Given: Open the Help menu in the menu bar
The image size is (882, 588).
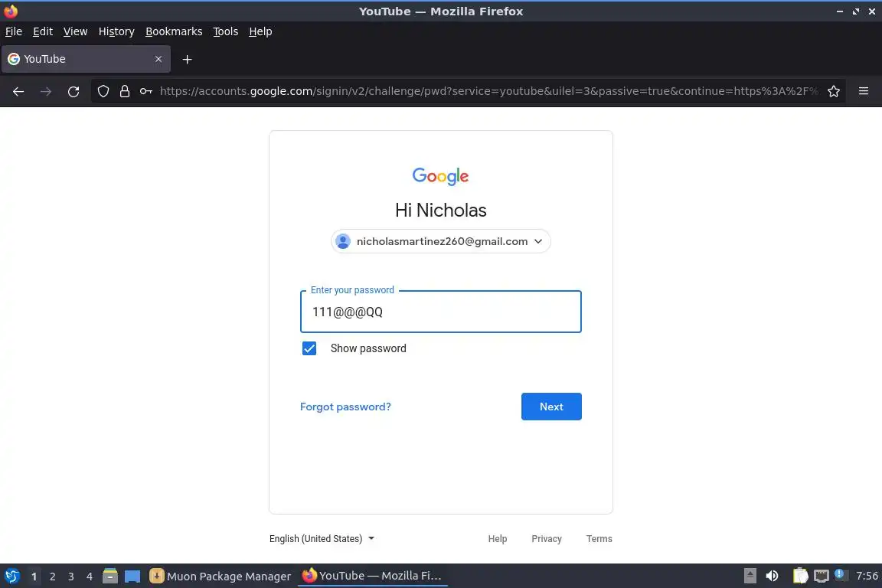Looking at the screenshot, I should [x=260, y=31].
